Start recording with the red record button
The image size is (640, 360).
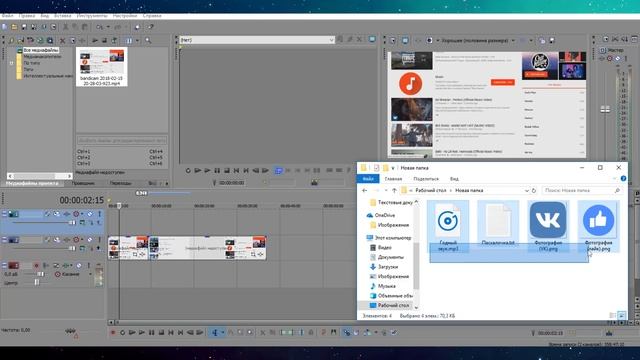tap(113, 333)
